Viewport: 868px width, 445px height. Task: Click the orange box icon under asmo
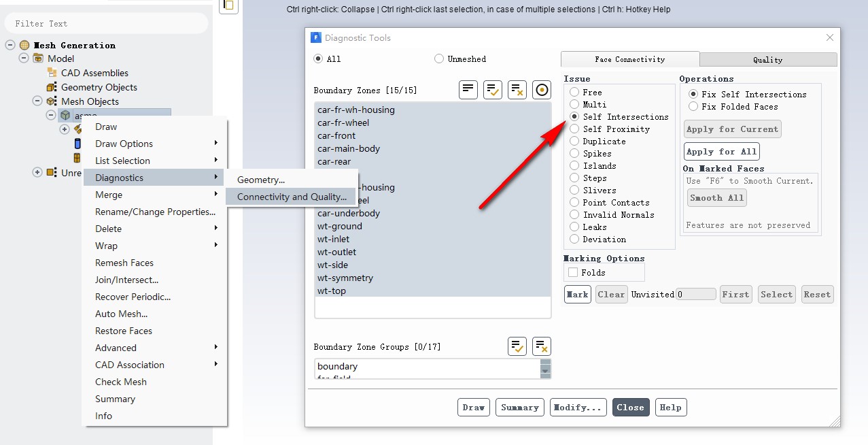(x=77, y=158)
